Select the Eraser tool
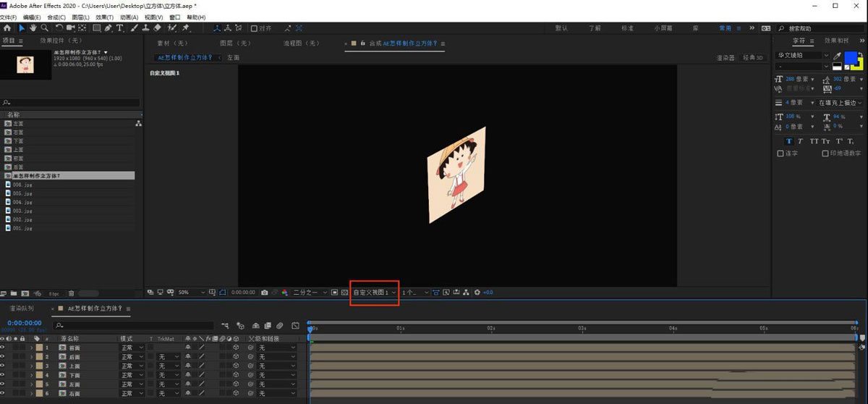868x404 pixels. coord(157,29)
